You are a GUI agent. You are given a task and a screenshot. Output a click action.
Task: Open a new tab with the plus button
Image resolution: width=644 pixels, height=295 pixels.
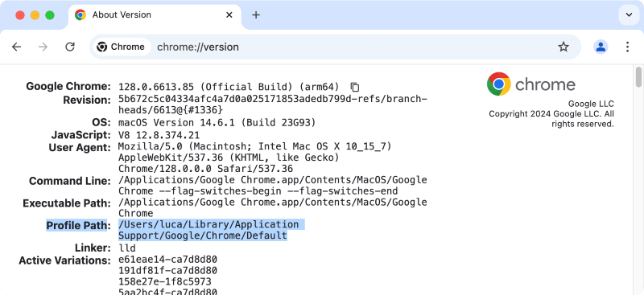coord(256,14)
